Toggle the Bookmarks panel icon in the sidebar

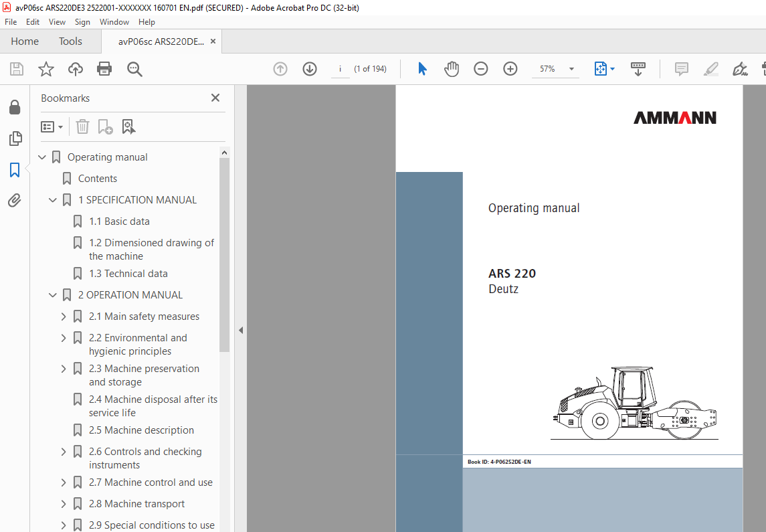15,170
